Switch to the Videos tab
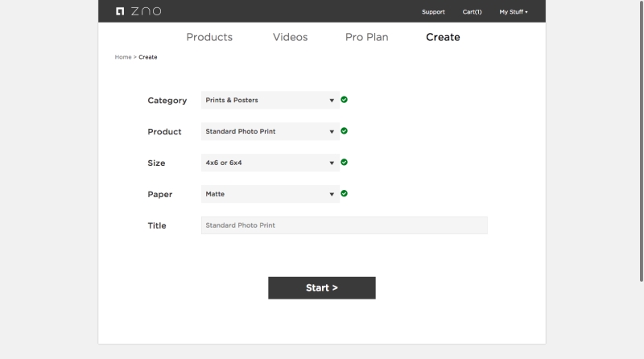 tap(291, 37)
